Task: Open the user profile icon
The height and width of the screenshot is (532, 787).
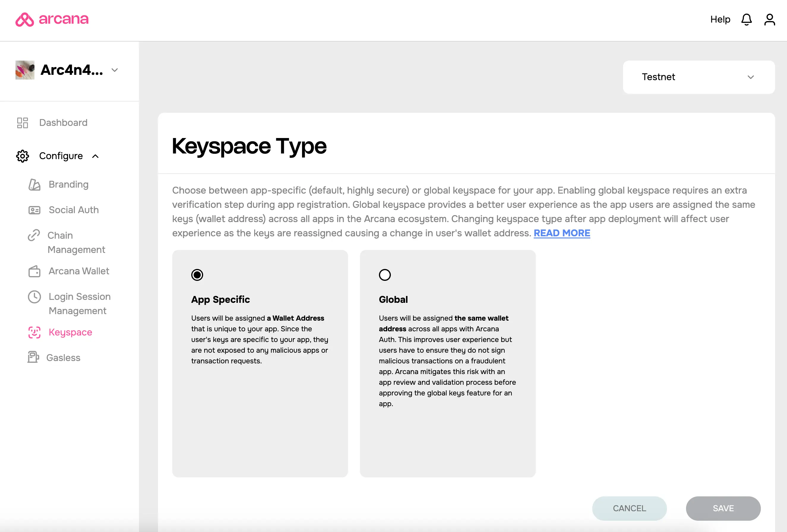Action: (769, 20)
